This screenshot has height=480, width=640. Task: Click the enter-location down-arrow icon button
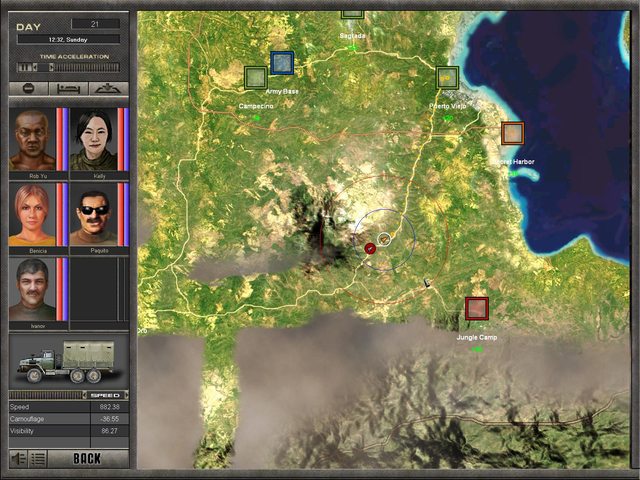tap(108, 89)
